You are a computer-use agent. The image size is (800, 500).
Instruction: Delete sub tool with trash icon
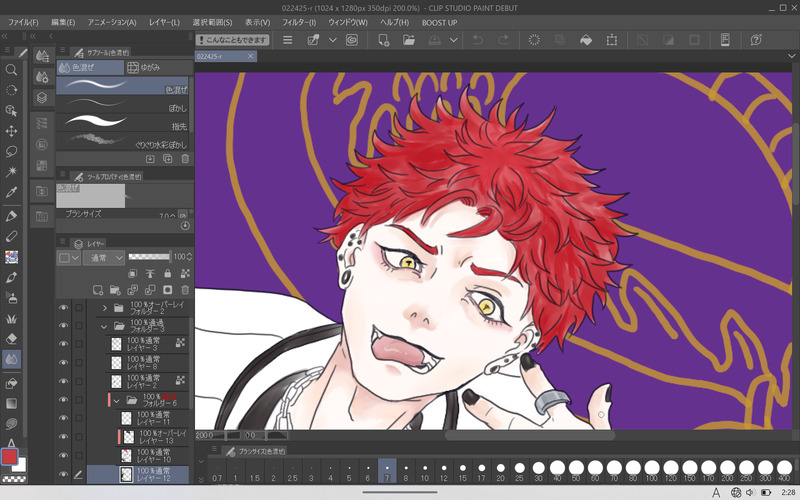click(185, 159)
